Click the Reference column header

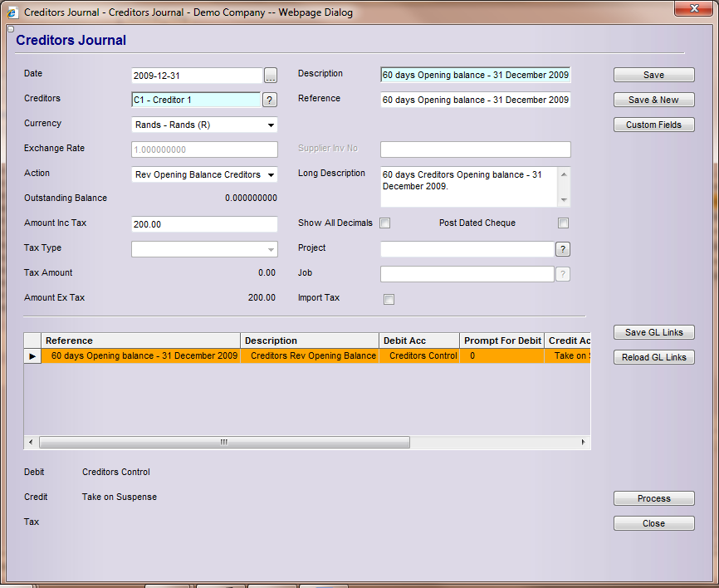(x=141, y=341)
